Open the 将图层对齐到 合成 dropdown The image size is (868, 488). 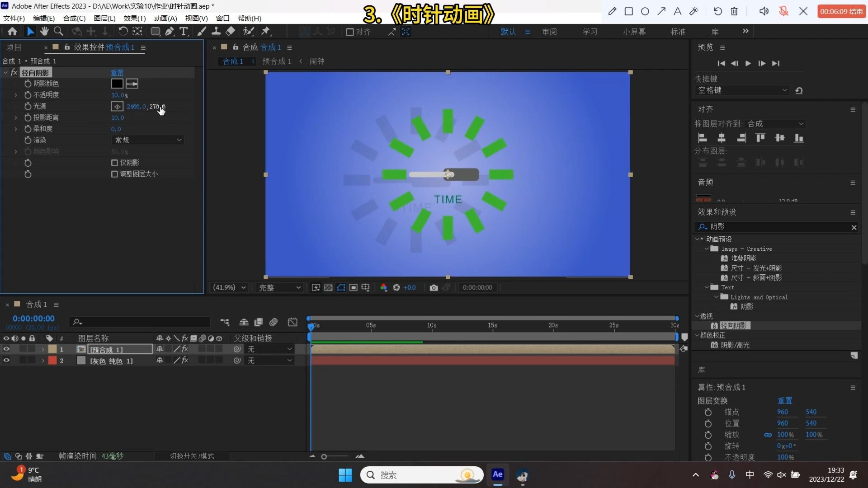[x=775, y=124]
